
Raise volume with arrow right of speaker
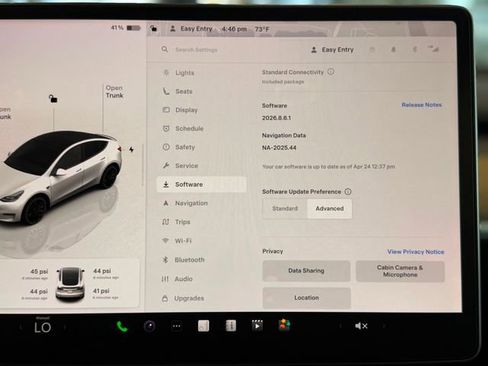tap(384, 326)
